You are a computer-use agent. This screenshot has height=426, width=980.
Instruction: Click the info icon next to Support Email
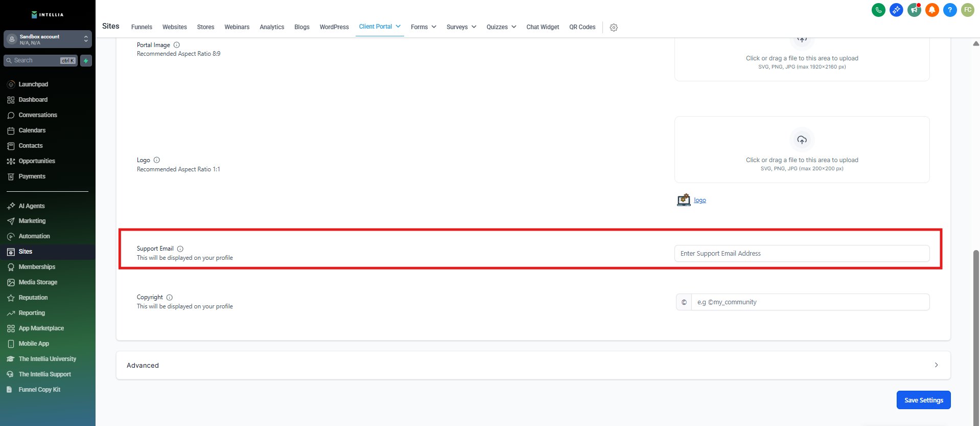point(180,249)
